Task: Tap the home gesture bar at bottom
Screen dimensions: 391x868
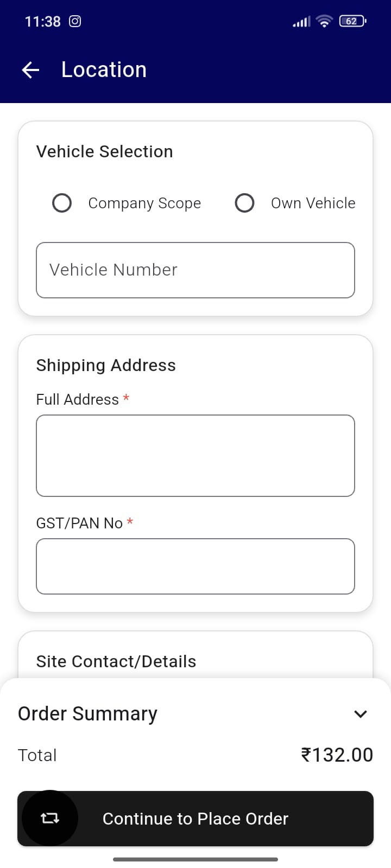Action: [x=195, y=859]
